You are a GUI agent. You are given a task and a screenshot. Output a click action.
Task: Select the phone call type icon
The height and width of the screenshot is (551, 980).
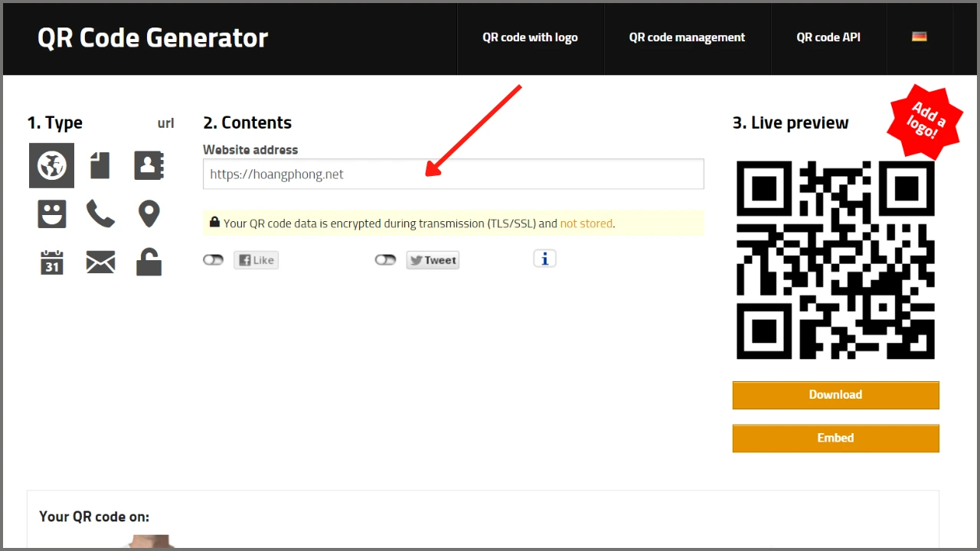click(x=100, y=214)
